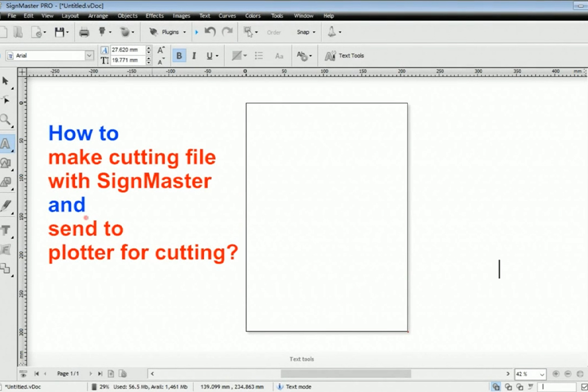Select the pen drawing tool
Viewport: 588px width, 392px height.
(6, 205)
